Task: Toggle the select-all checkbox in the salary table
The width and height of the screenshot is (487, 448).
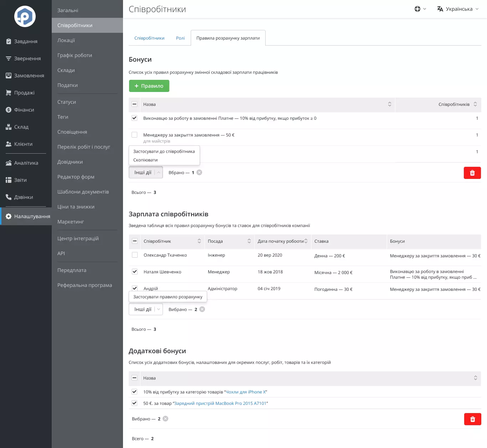Action: tap(135, 241)
